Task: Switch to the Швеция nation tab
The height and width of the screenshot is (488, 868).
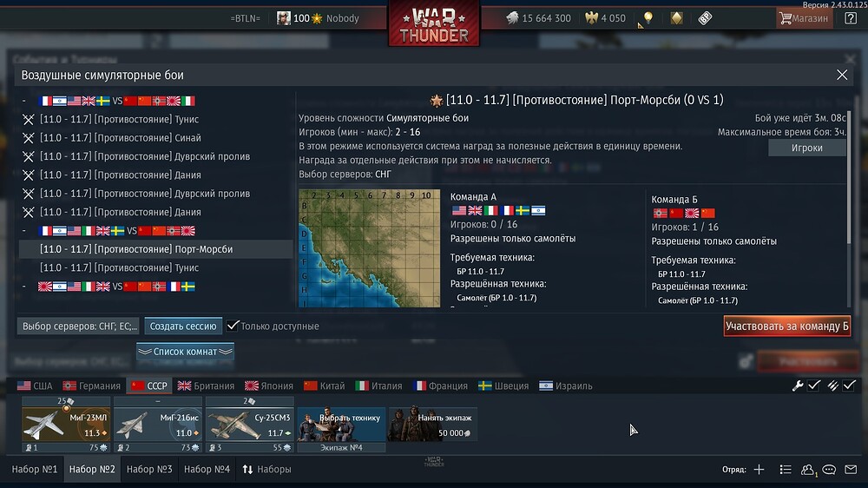Action: (x=503, y=386)
